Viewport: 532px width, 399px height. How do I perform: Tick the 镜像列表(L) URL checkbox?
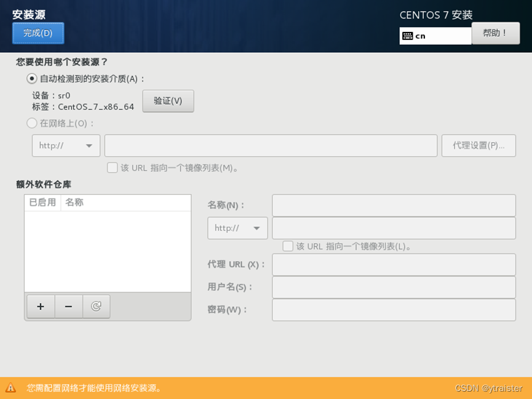(288, 246)
